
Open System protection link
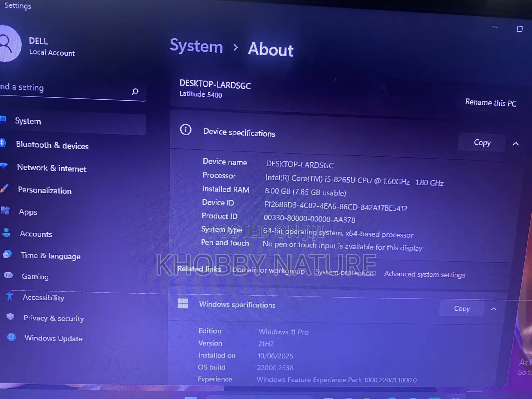point(345,272)
